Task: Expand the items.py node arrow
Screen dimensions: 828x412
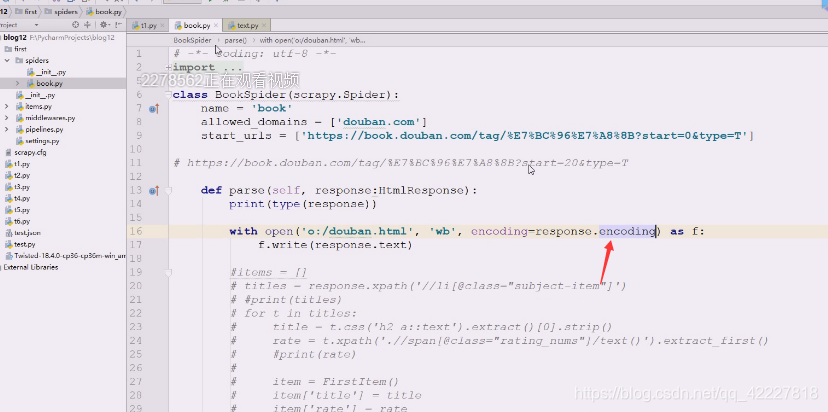Action: tap(7, 107)
